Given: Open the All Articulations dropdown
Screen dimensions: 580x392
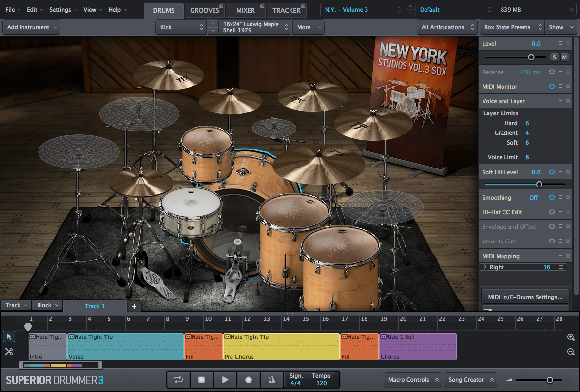Looking at the screenshot, I should tap(447, 27).
